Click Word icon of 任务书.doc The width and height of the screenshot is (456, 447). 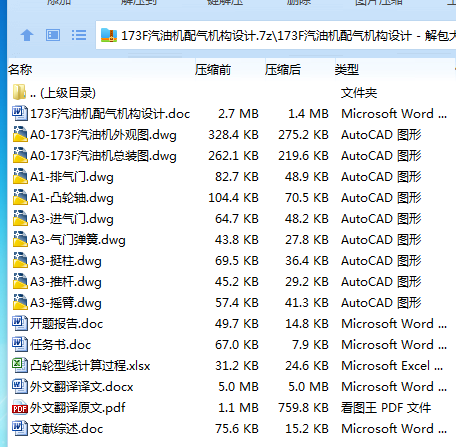[x=20, y=344]
